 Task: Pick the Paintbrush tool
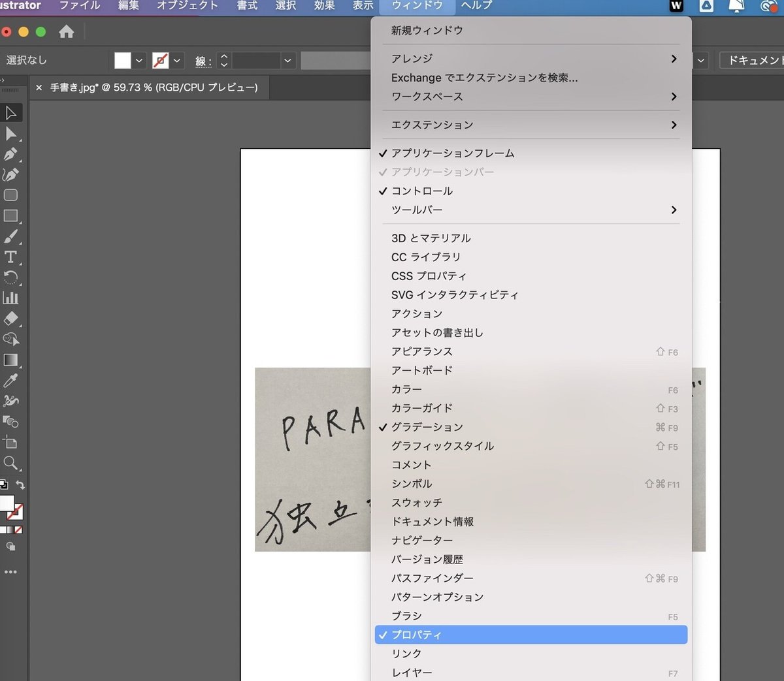[10, 236]
